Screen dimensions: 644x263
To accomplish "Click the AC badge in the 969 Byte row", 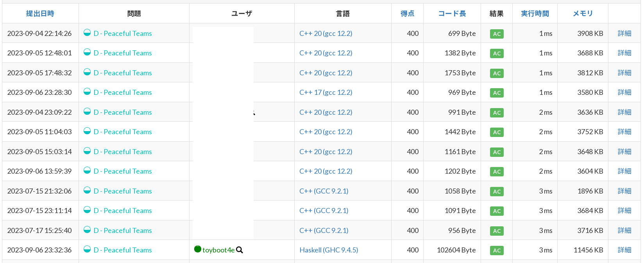I will [497, 93].
